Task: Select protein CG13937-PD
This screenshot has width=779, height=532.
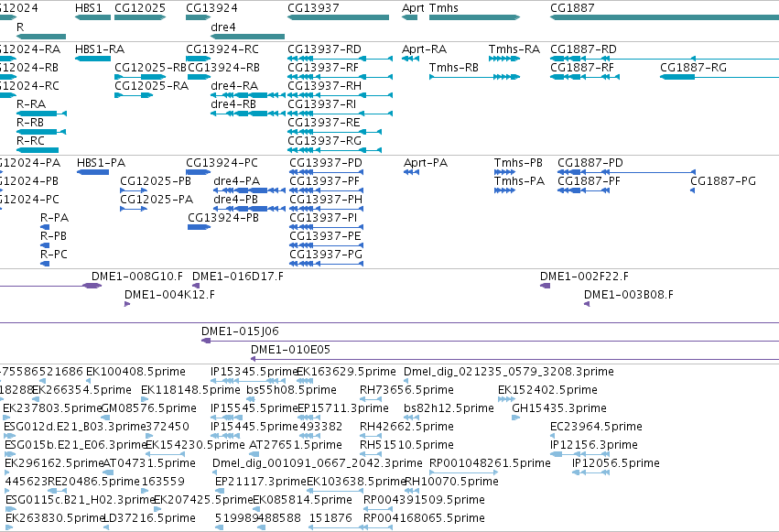Action: (327, 172)
